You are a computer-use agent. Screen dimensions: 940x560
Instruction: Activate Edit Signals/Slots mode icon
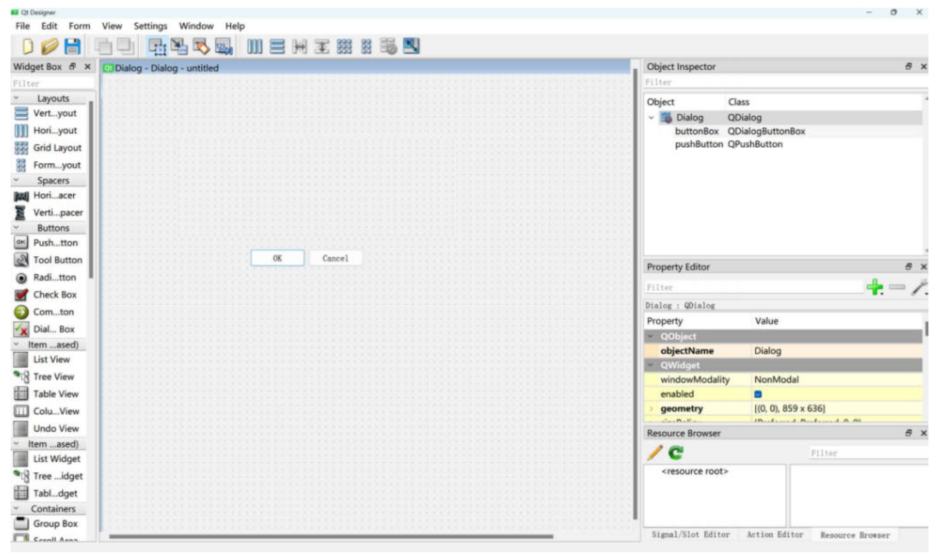pos(179,47)
